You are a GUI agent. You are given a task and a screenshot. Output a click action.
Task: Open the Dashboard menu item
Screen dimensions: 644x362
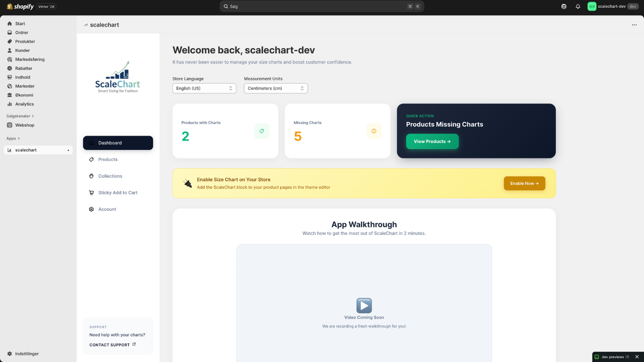point(118,143)
